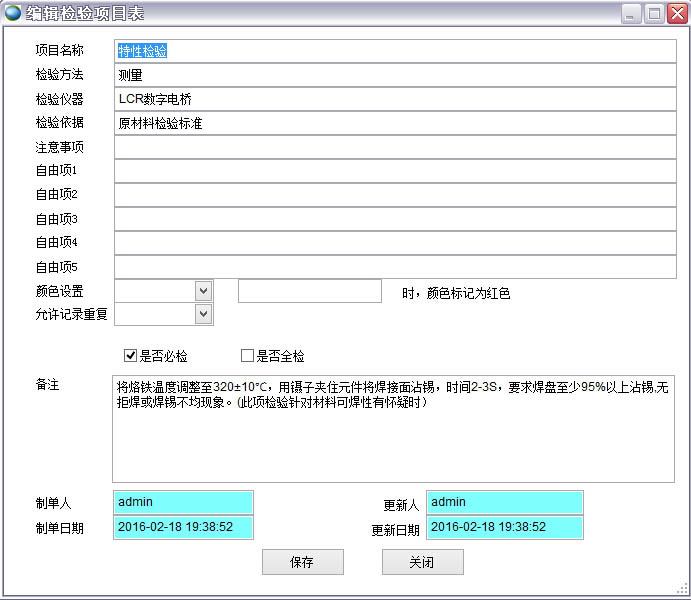The width and height of the screenshot is (691, 600).
Task: Expand the 允许记录重复 dropdown
Action: pos(203,314)
